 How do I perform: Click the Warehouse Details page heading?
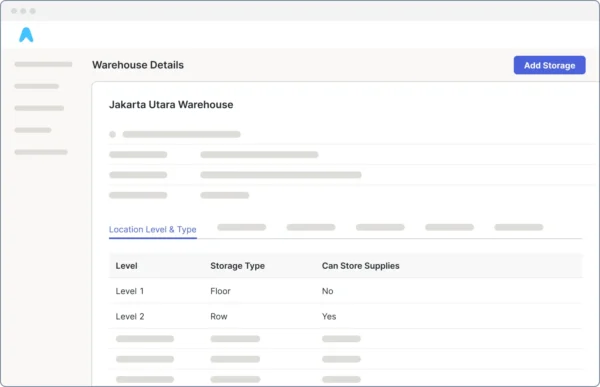tap(138, 65)
